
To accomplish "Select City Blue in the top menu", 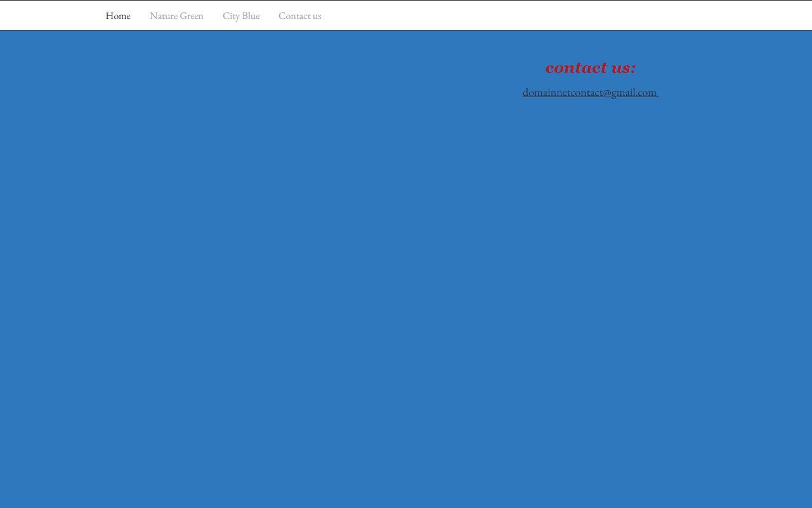I will point(241,16).
